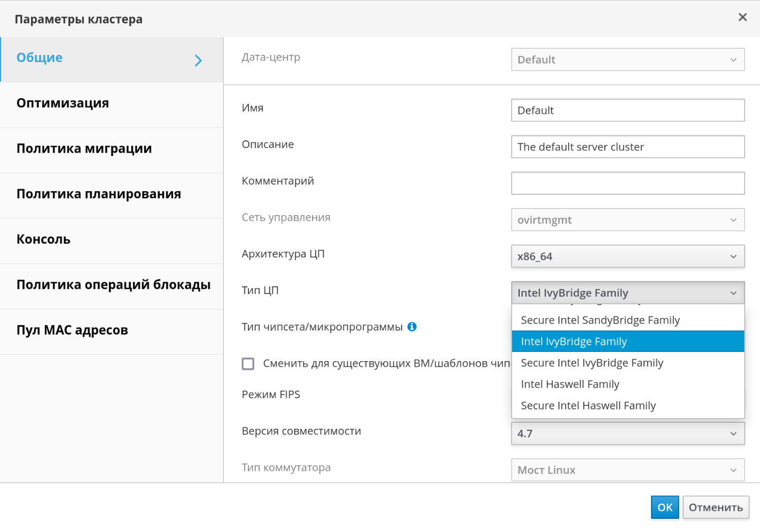760x532 pixels.
Task: Close the cluster parameters dialog
Action: pos(742,17)
